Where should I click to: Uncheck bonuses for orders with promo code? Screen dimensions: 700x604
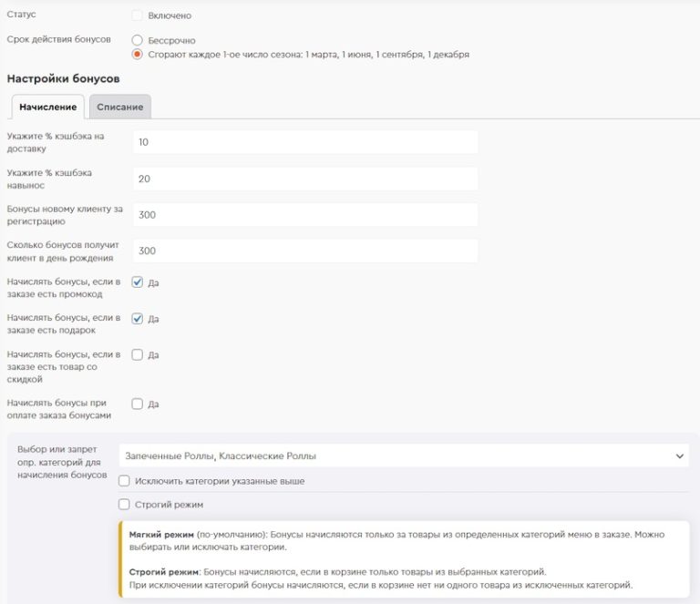point(138,282)
